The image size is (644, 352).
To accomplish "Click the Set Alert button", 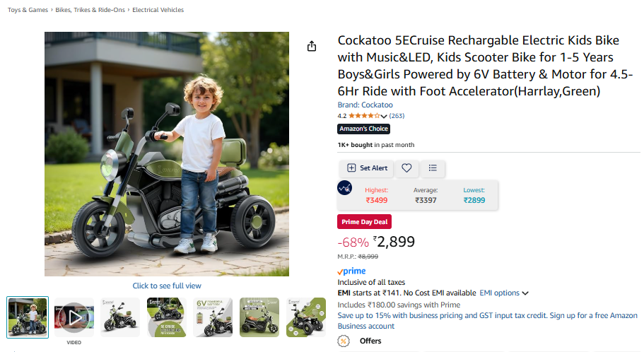I will (x=367, y=168).
